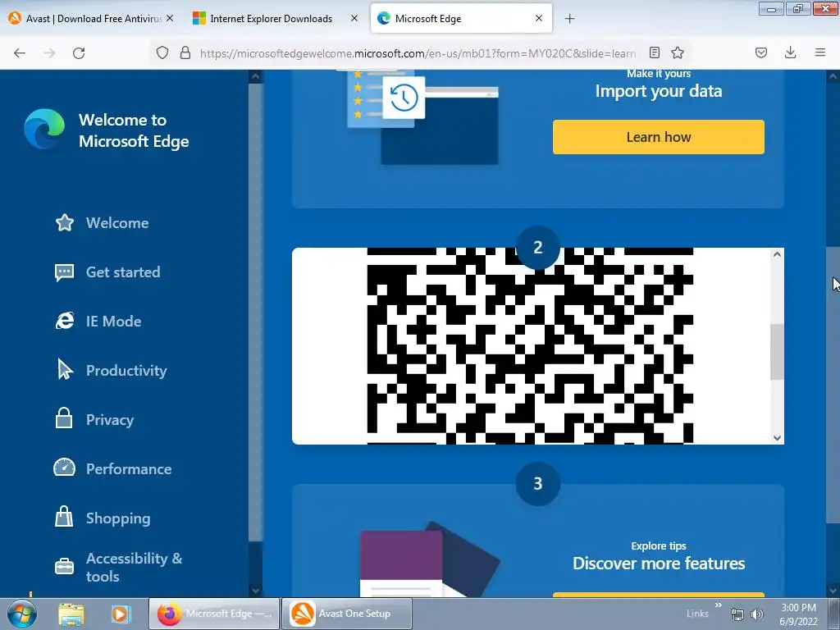The height and width of the screenshot is (630, 840).
Task: Close the Internet Explorer Downloads tab
Action: (x=354, y=18)
